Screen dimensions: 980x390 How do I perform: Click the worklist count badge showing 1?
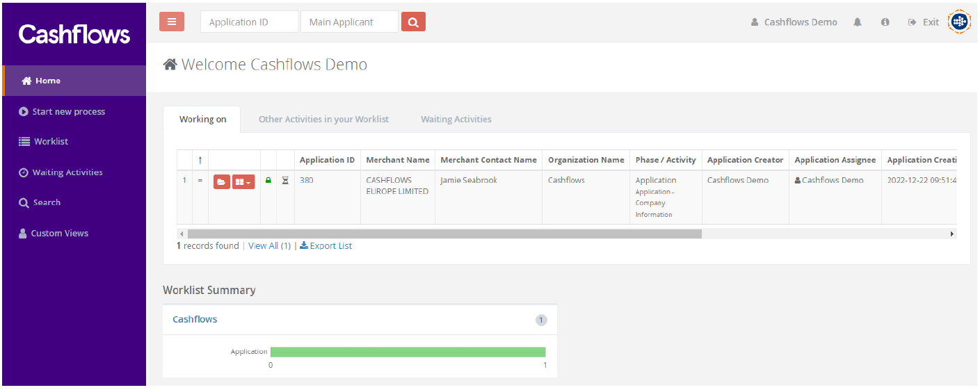541,320
